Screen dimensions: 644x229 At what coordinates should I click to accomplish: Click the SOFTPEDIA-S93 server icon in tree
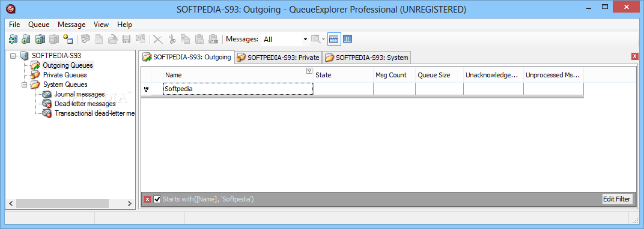click(x=25, y=55)
